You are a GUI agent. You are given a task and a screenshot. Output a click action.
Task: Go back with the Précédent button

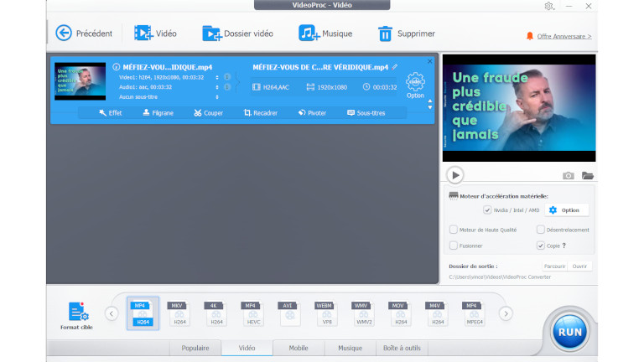[84, 34]
